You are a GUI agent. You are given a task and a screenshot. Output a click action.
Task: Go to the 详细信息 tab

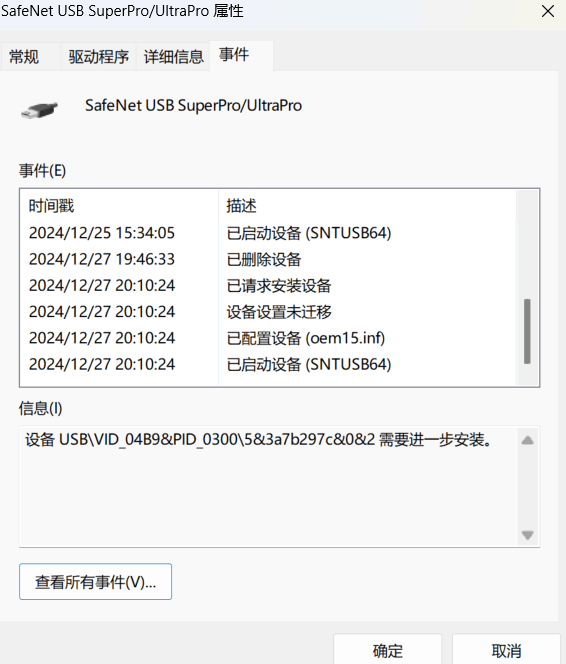(174, 56)
